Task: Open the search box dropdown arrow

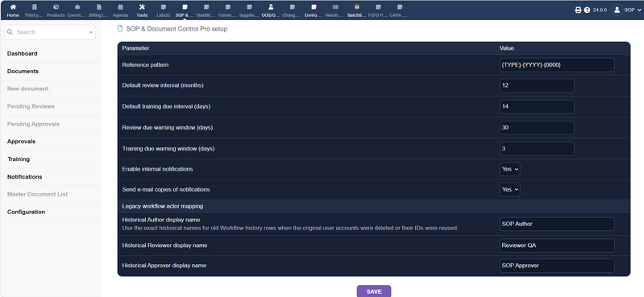Action: [91, 32]
